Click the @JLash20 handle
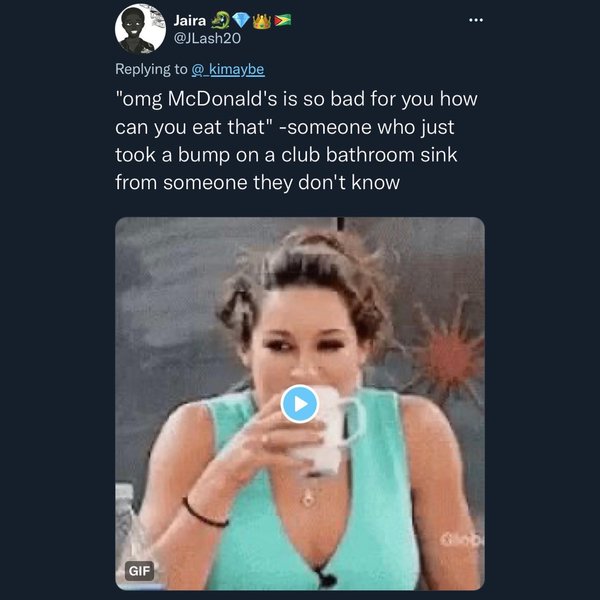This screenshot has height=600, width=600. coord(208,37)
